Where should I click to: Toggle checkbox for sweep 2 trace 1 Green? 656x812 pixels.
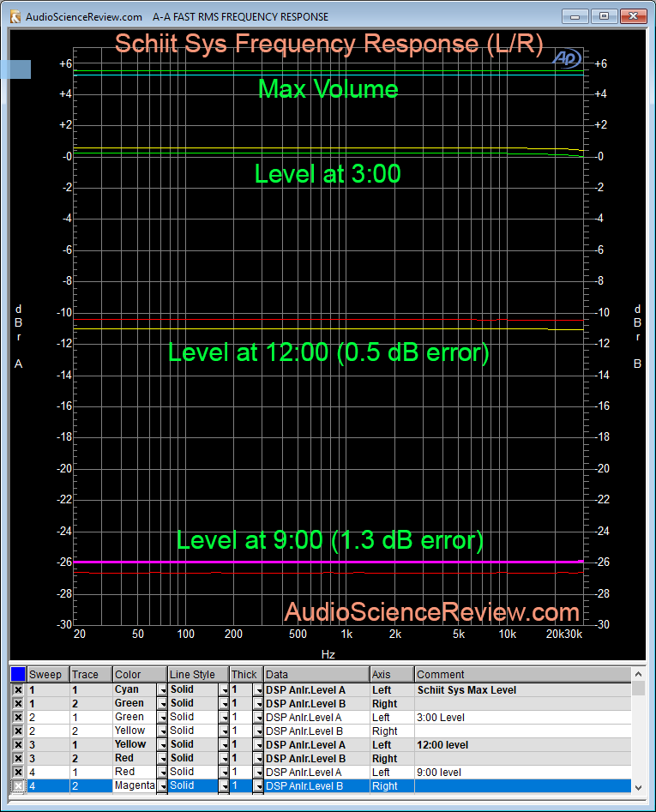pos(18,717)
